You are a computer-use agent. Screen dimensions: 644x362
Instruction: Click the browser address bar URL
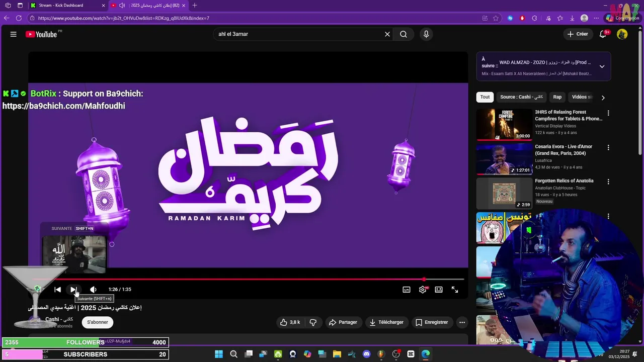[x=123, y=18]
